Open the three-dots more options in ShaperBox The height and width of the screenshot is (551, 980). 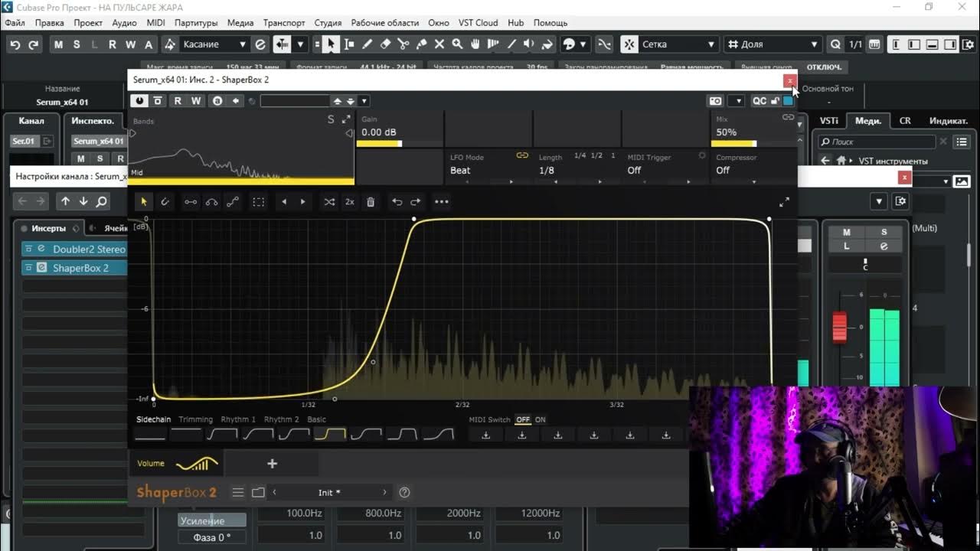point(442,202)
